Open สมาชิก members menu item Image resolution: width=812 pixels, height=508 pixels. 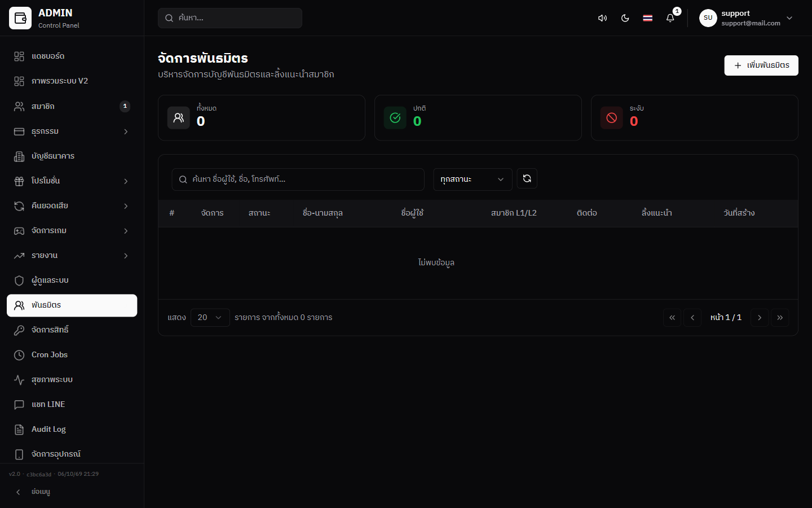click(x=72, y=106)
